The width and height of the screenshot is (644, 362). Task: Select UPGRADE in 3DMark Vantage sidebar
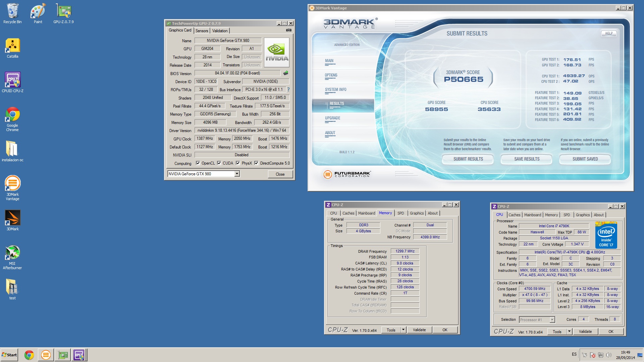point(333,118)
